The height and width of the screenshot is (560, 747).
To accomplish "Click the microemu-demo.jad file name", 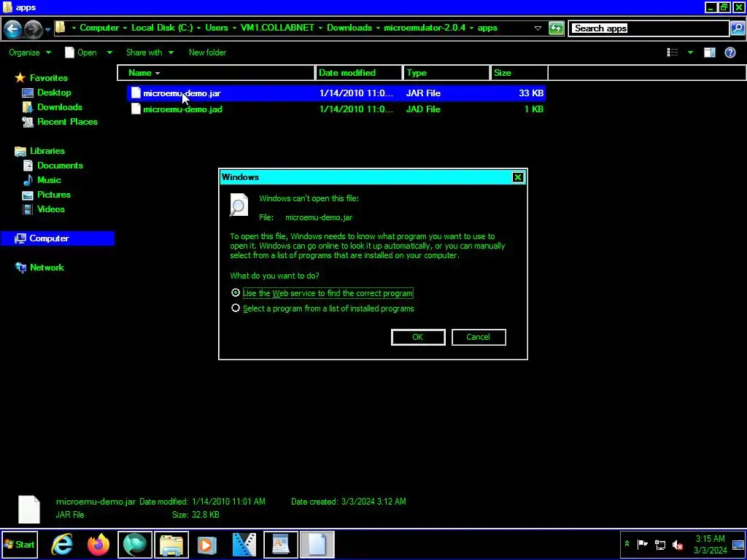I will (182, 109).
